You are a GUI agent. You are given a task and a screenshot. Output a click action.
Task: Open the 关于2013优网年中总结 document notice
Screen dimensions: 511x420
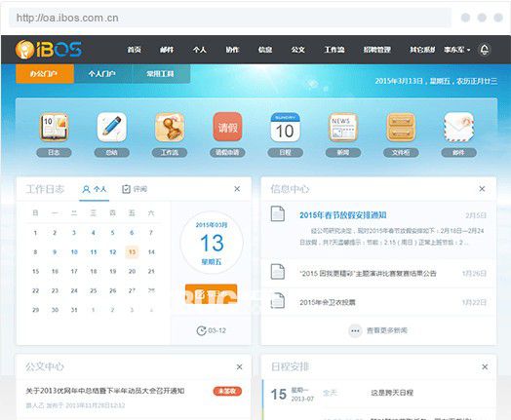pyautogui.click(x=105, y=391)
